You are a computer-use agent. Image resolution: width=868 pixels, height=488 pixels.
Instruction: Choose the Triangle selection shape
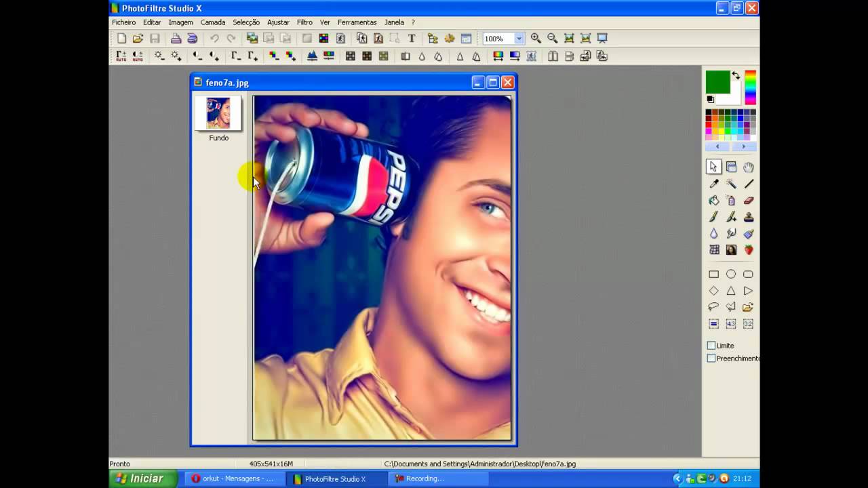tap(731, 291)
